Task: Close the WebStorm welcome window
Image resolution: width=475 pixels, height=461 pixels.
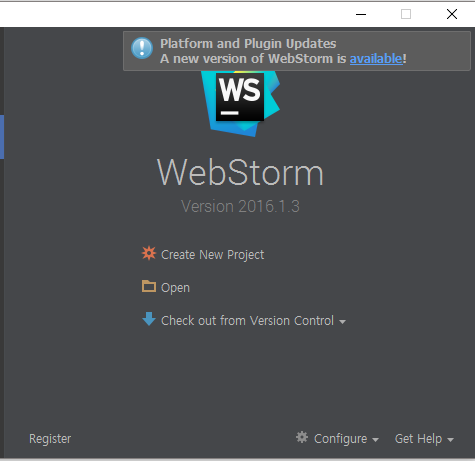Action: tap(452, 14)
